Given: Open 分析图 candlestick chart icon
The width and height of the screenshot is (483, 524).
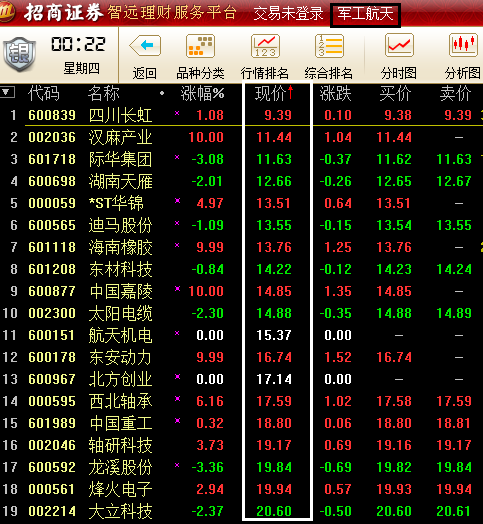Looking at the screenshot, I should pyautogui.click(x=463, y=45).
